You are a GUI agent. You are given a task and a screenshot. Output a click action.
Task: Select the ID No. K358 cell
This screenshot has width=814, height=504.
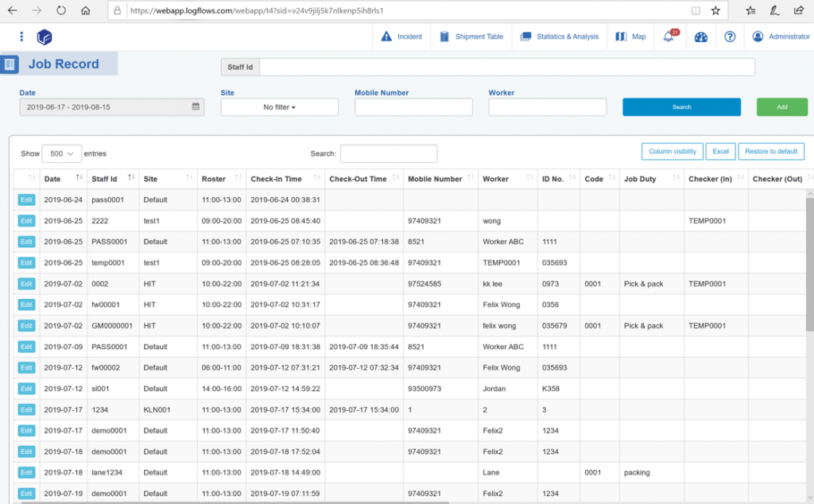[559, 389]
